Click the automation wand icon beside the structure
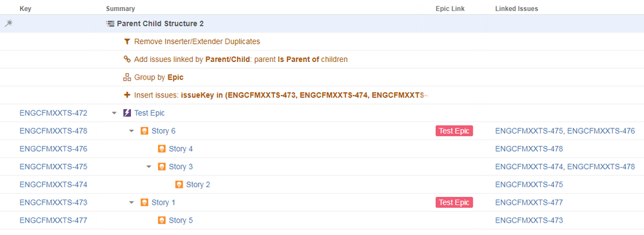The height and width of the screenshot is (235, 644). coord(8,23)
